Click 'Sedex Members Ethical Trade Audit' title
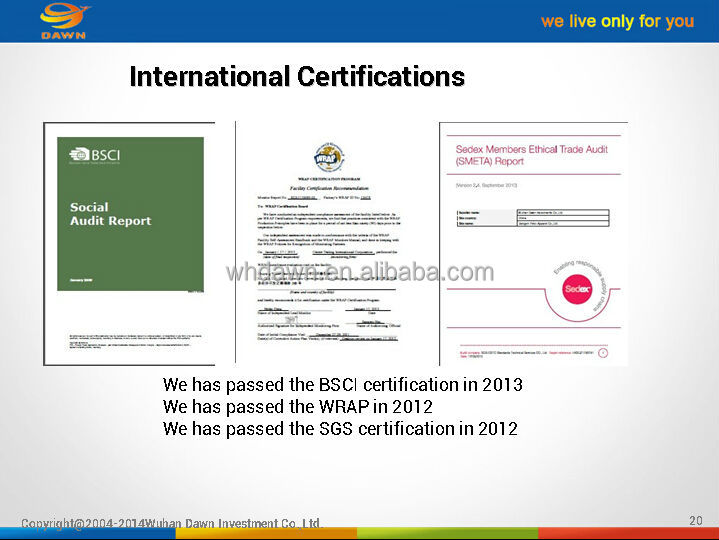This screenshot has height=540, width=719. (x=531, y=155)
